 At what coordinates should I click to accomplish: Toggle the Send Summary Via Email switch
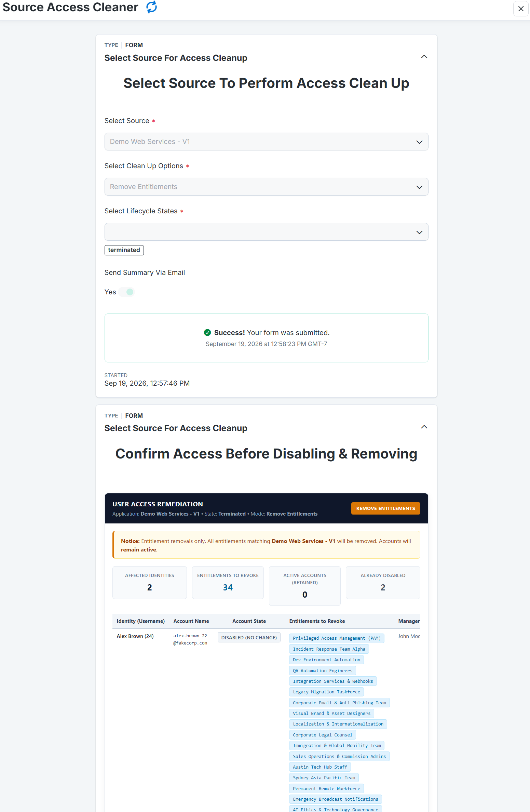click(127, 292)
